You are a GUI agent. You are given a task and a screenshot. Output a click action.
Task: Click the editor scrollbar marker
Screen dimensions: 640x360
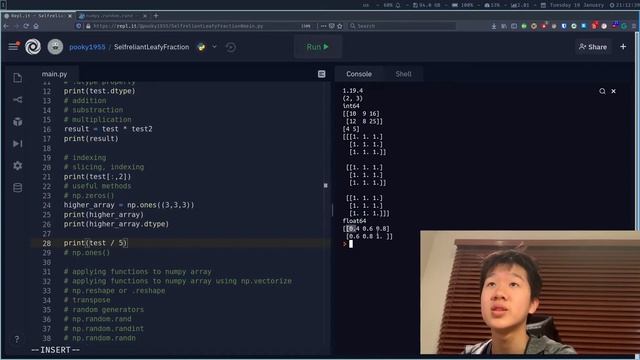tap(325, 185)
